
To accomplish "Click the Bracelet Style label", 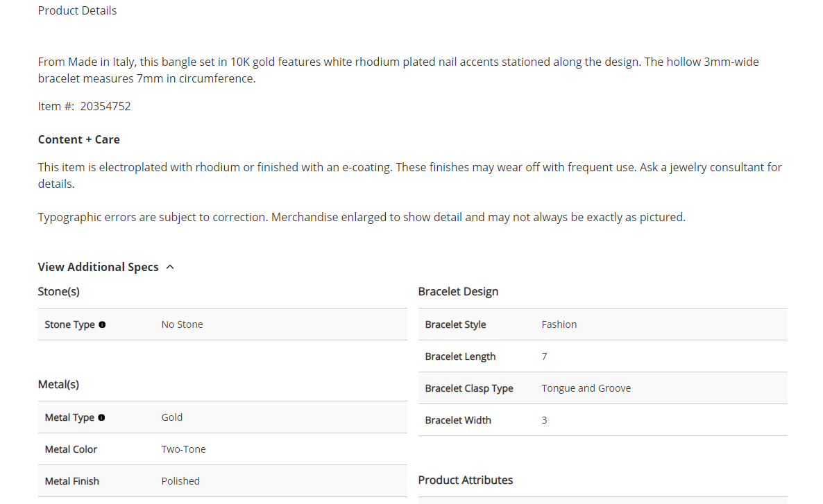I will tap(455, 324).
